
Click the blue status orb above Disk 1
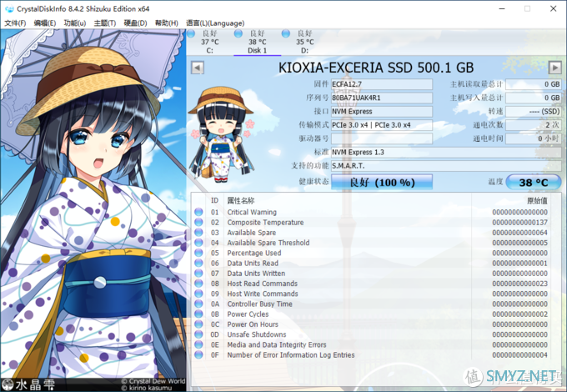[x=238, y=33]
